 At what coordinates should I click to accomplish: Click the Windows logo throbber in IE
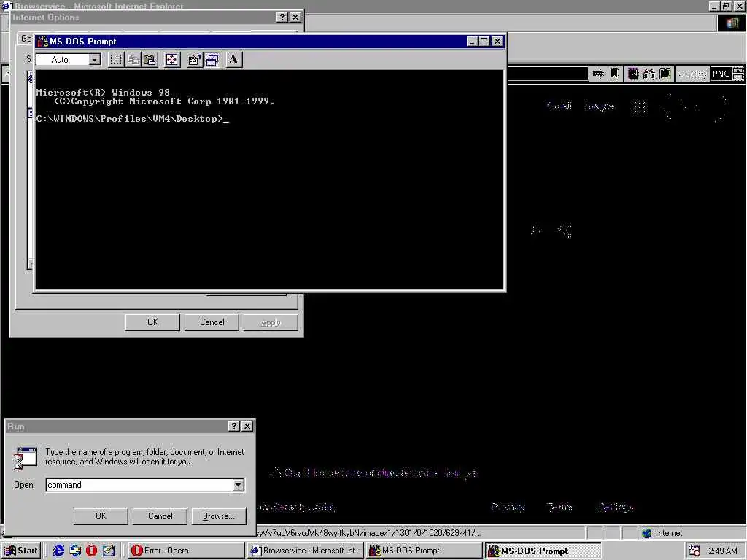pos(732,23)
